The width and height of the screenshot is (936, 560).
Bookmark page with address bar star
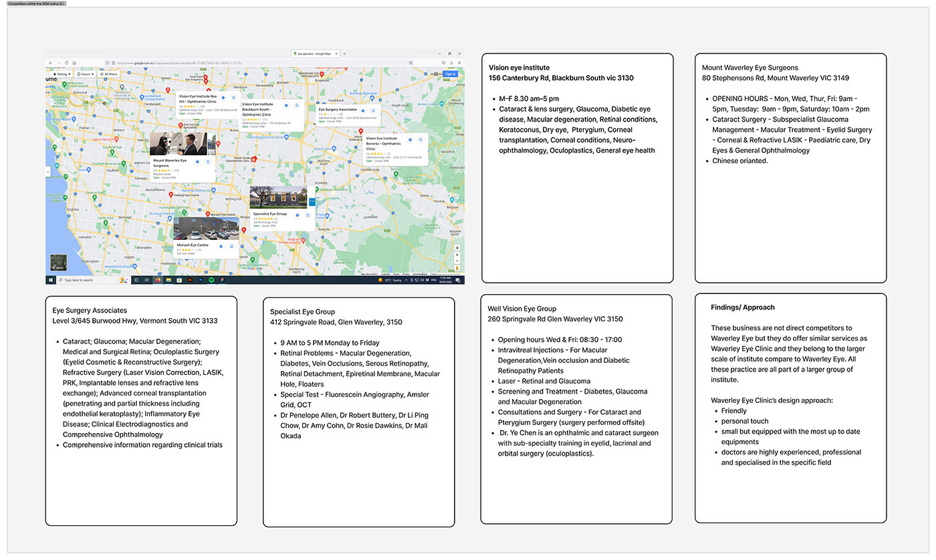click(x=411, y=63)
